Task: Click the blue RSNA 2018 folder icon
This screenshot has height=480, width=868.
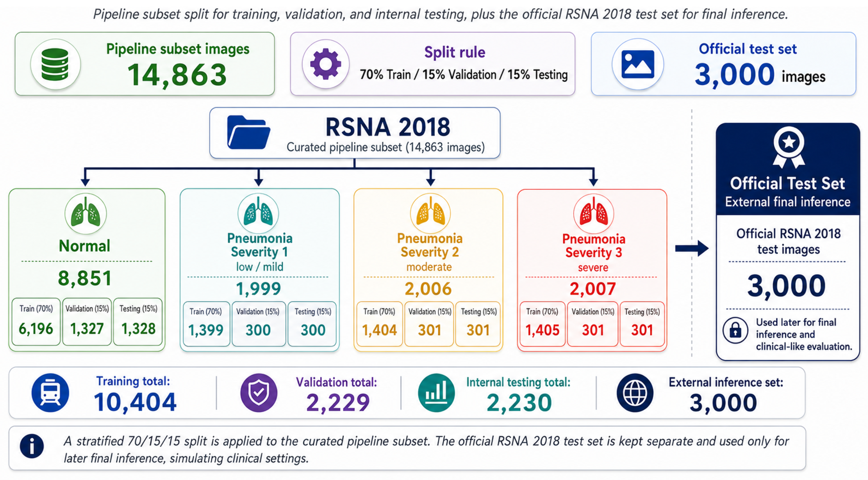Action: pyautogui.click(x=248, y=132)
